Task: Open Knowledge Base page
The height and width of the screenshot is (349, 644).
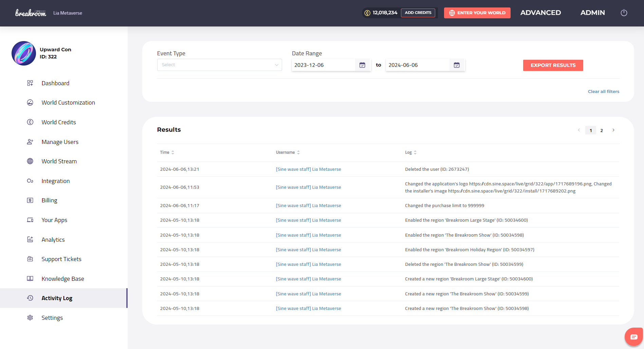Action: pyautogui.click(x=63, y=279)
